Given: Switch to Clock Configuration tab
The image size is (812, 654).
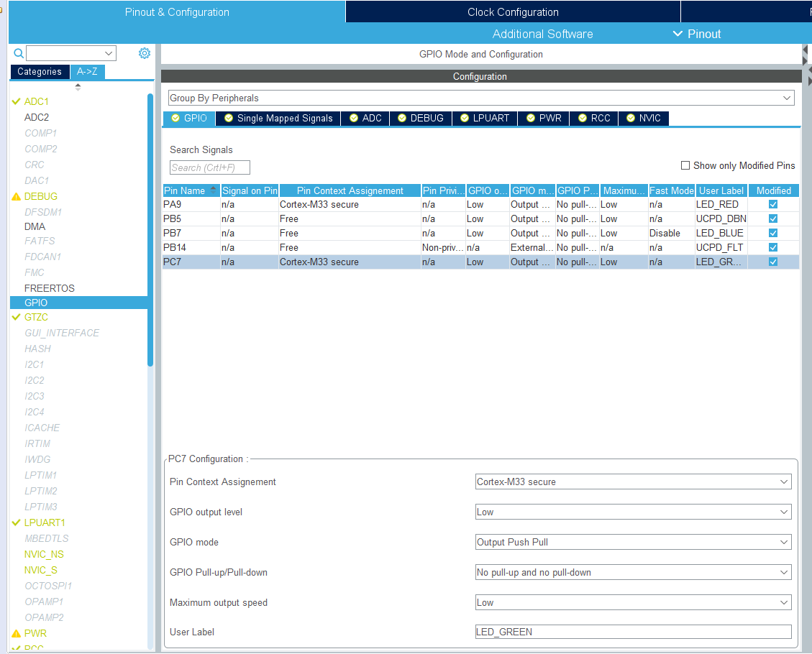Looking at the screenshot, I should click(513, 12).
